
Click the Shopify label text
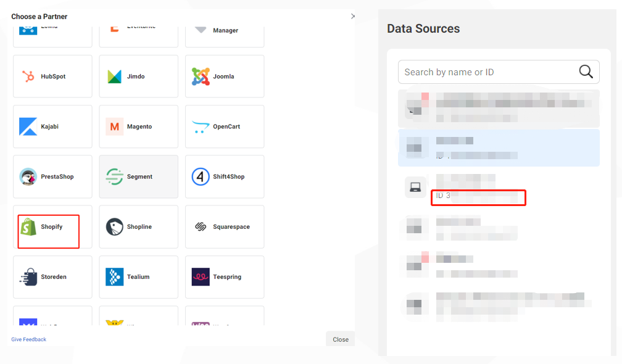52,227
